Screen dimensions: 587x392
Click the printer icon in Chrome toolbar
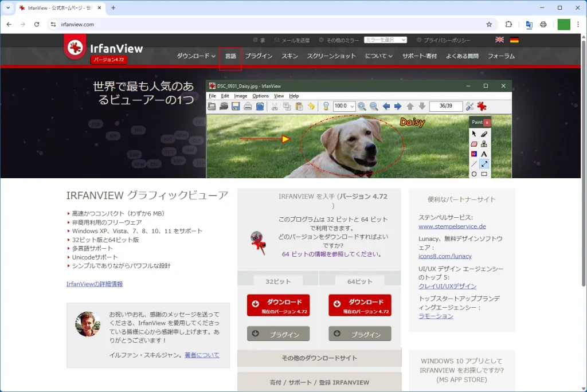(543, 24)
